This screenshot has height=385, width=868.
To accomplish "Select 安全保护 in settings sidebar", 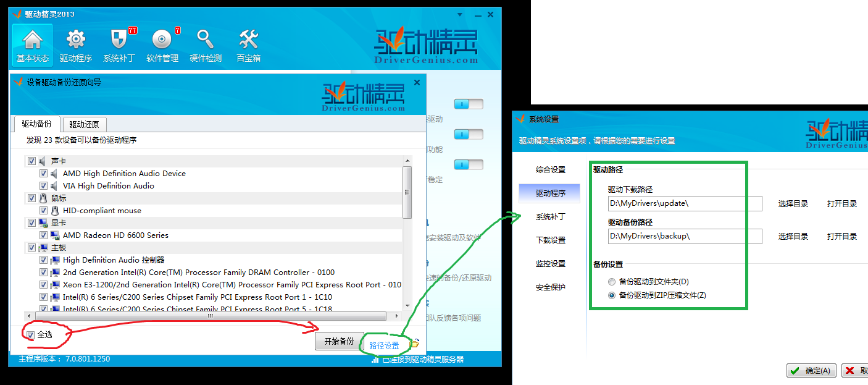I will click(550, 287).
